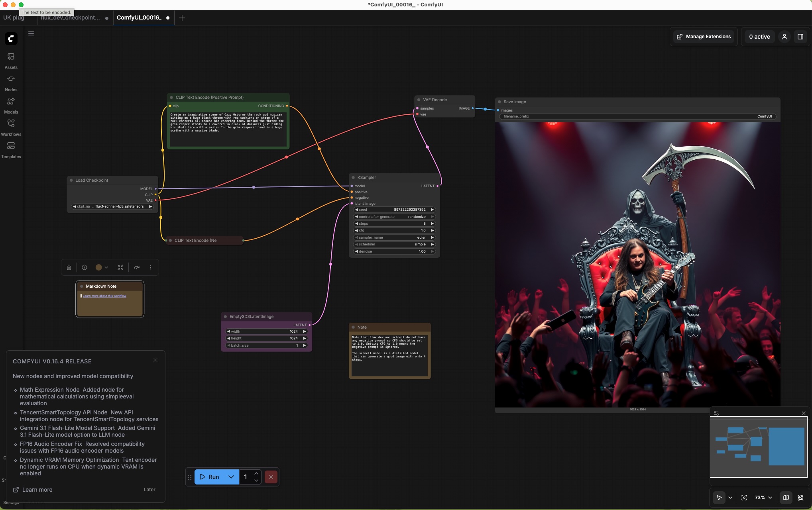Open the Models panel in sidebar
The image size is (812, 510).
pos(11,104)
